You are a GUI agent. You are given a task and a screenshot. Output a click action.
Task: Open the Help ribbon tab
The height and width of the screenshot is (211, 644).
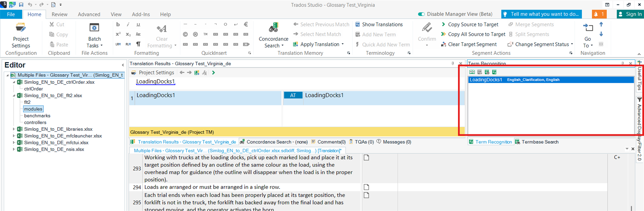165,14
